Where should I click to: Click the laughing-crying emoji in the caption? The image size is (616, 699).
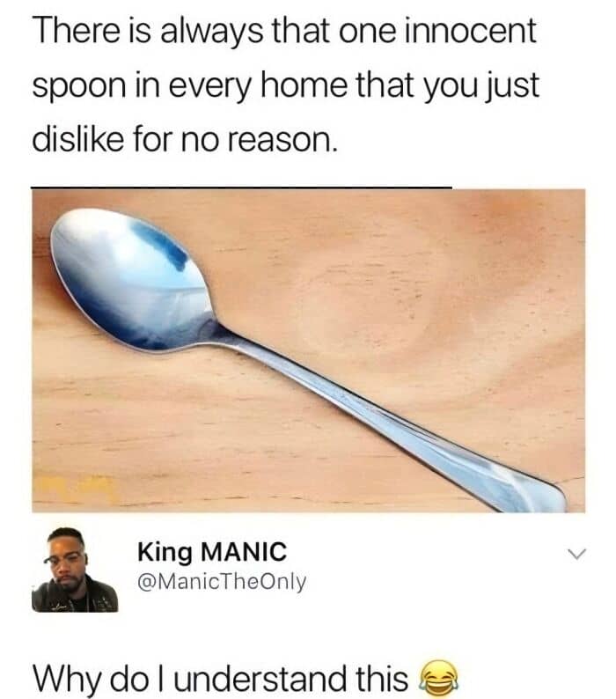click(439, 679)
